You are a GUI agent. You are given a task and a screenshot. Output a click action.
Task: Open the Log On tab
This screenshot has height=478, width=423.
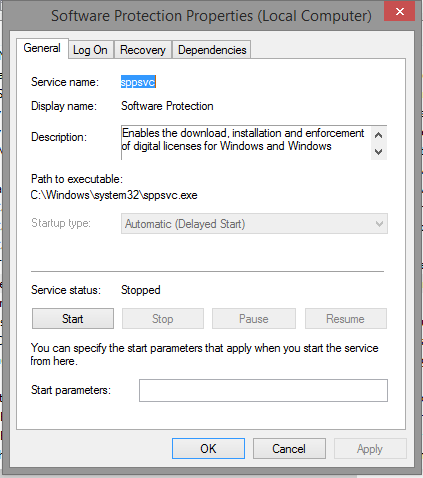tap(90, 50)
